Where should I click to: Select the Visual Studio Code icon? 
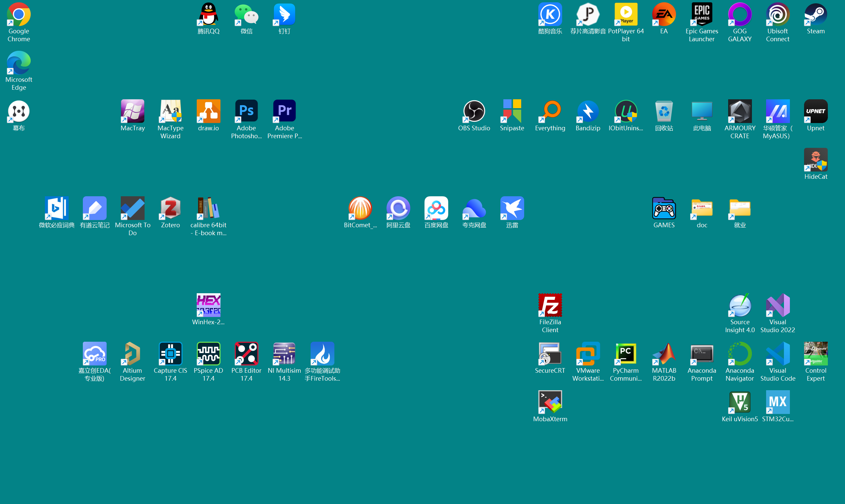click(778, 354)
